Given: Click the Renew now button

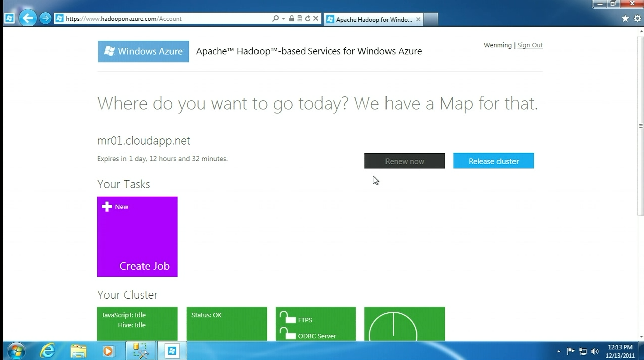Looking at the screenshot, I should 405,161.
